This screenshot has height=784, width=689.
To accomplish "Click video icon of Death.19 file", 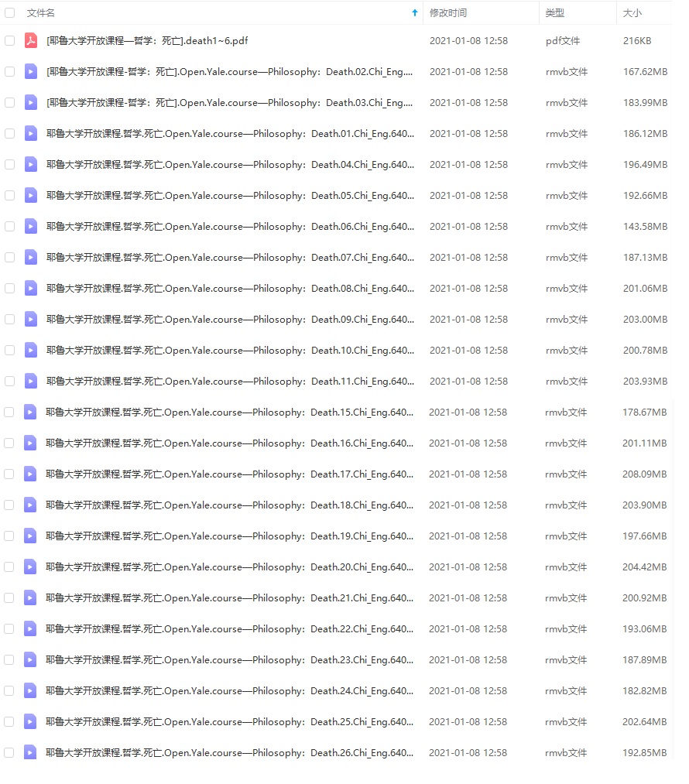I will click(x=30, y=536).
